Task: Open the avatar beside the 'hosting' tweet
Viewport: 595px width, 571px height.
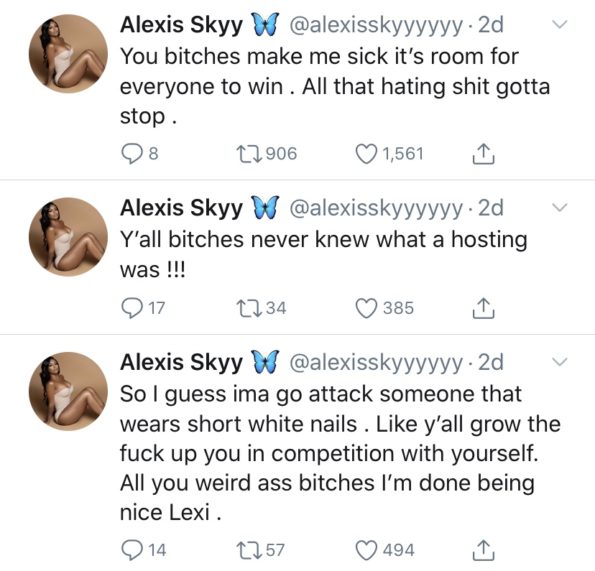Action: (x=68, y=237)
